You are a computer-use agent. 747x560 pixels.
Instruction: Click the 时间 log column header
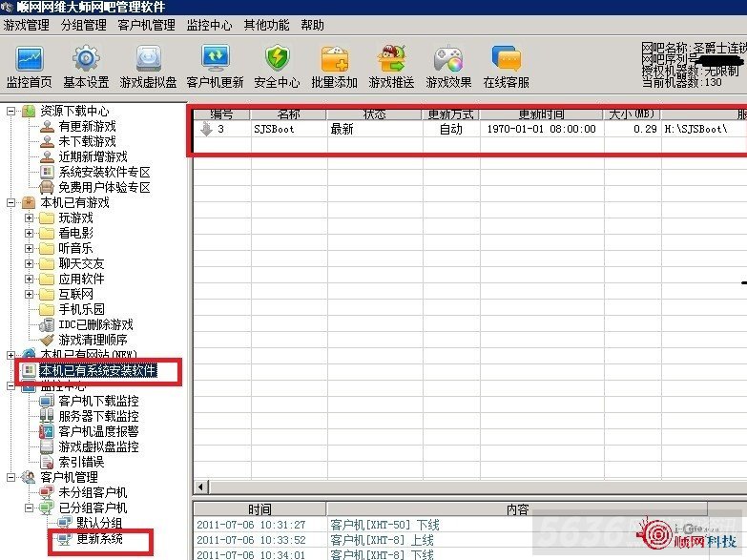260,509
